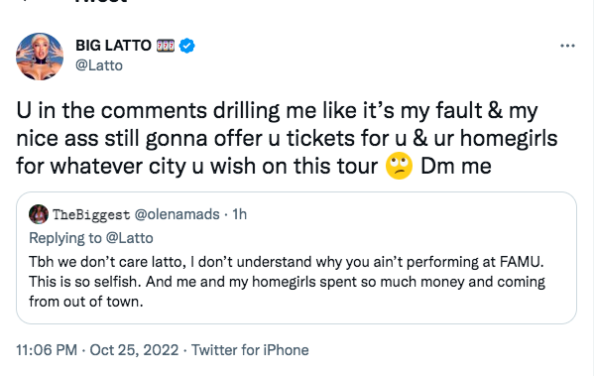Open the @Latto handle under name
The width and height of the screenshot is (595, 376).
[99, 66]
